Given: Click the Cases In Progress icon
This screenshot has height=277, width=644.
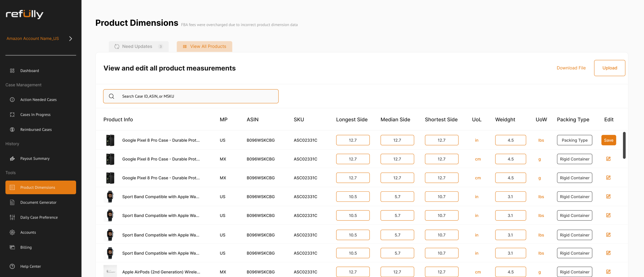Looking at the screenshot, I should 12,115.
